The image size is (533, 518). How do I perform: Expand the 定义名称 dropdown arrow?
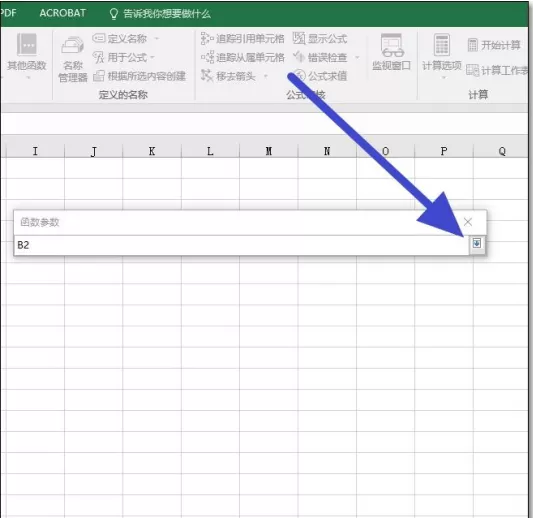(157, 38)
